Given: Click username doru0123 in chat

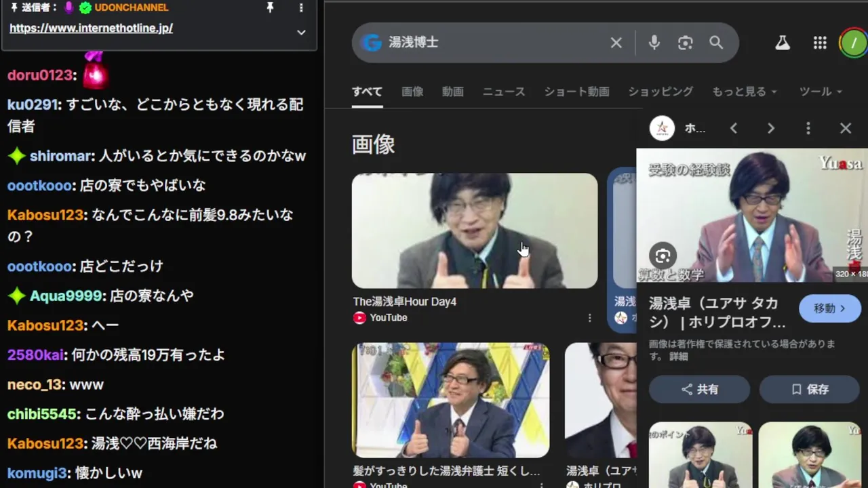Looking at the screenshot, I should 40,75.
